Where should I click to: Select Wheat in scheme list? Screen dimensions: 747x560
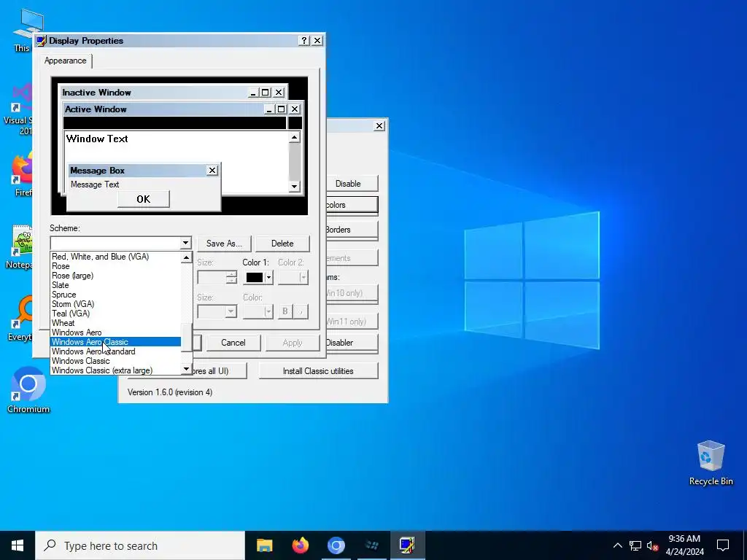click(115, 323)
